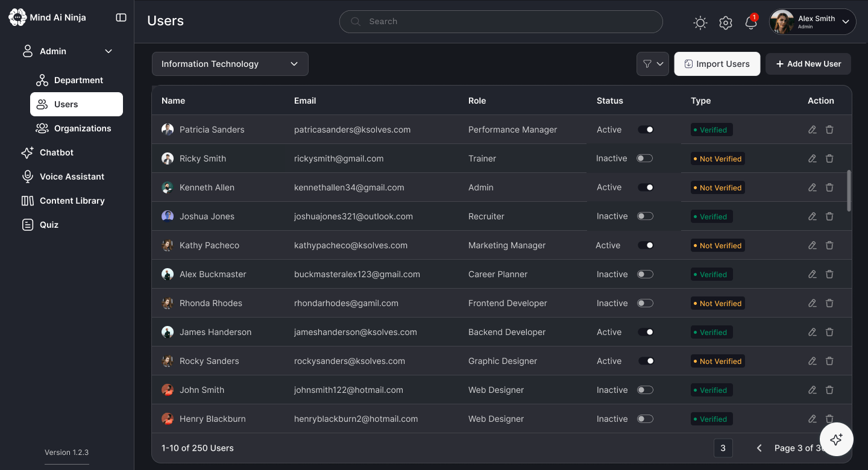
Task: Click the AI sparkle assistant button
Action: [x=836, y=440]
